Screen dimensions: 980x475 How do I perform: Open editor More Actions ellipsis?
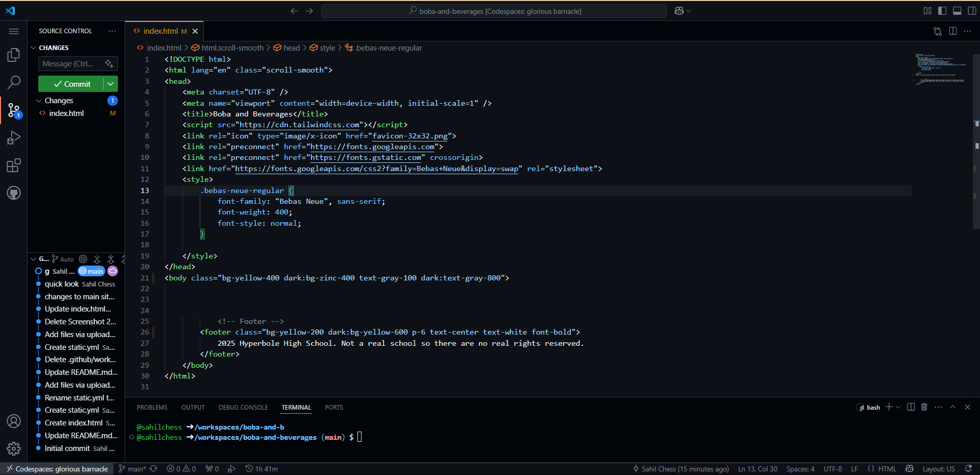[x=968, y=31]
